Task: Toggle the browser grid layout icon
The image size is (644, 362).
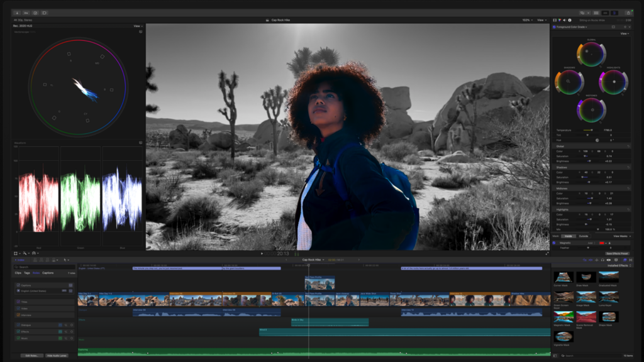Action: 596,13
